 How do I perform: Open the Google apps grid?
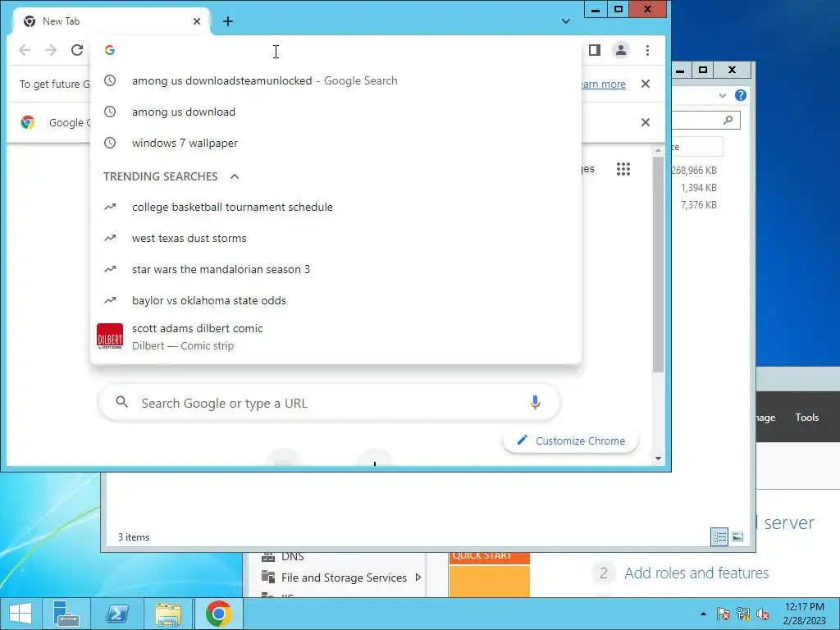coord(623,169)
